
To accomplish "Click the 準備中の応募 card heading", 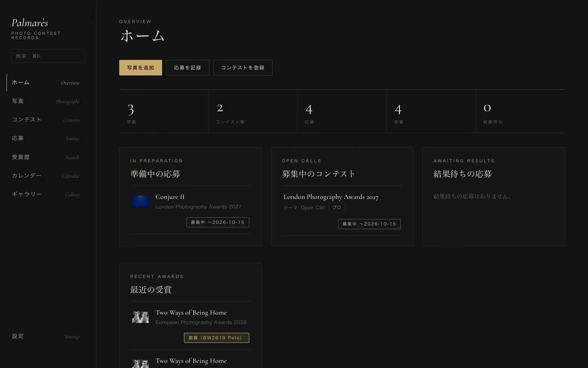I will (x=155, y=174).
